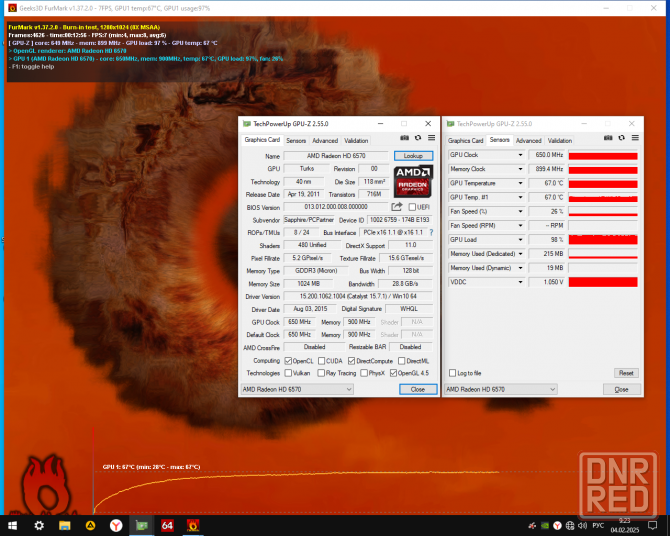Expand the GPU Clock sensor dropdown
Viewport: 670px width, 536px height.
520,155
